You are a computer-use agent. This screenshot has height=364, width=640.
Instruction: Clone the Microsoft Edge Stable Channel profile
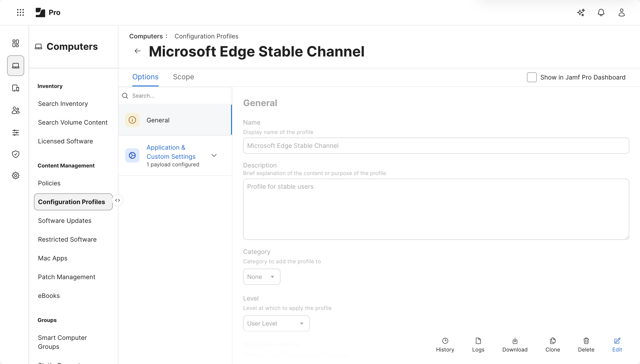[x=552, y=345]
